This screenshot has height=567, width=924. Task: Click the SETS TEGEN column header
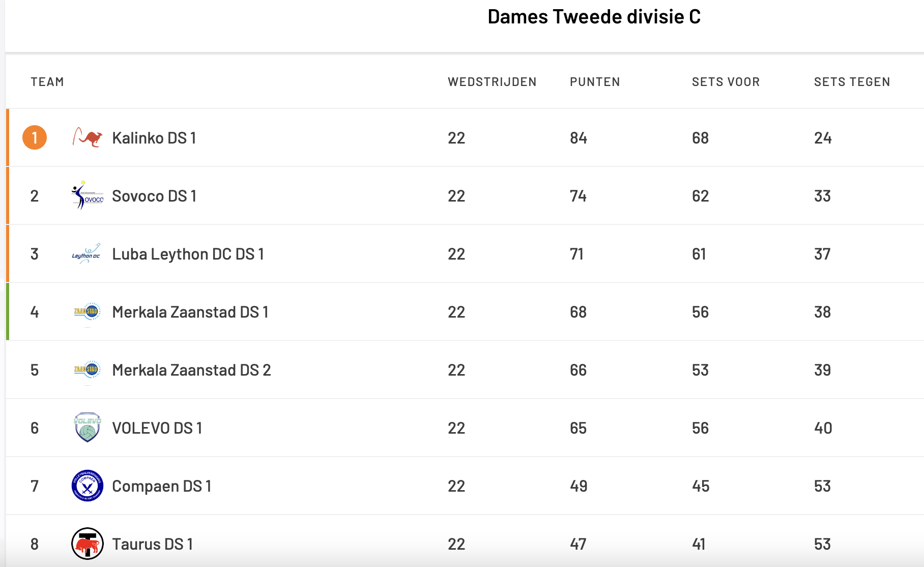852,82
